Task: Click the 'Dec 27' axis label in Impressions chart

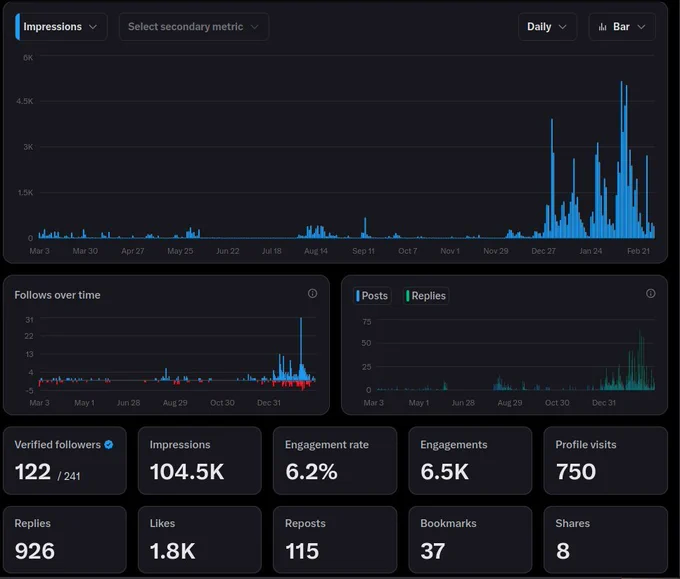Action: tap(543, 251)
